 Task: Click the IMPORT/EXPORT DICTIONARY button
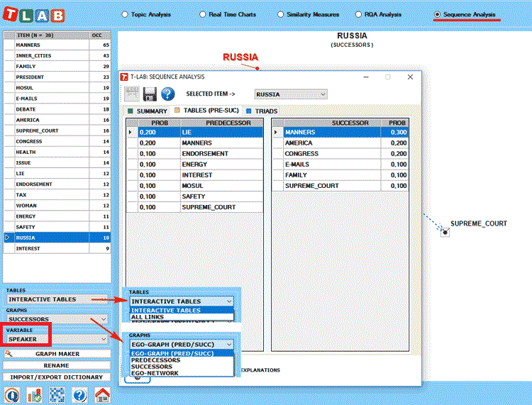[x=57, y=377]
